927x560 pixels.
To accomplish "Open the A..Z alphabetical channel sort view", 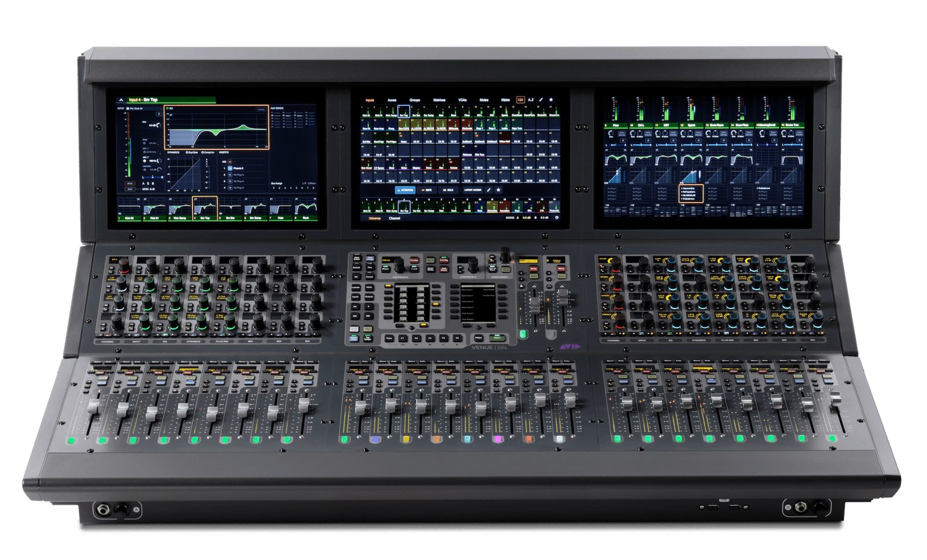I will point(531,100).
